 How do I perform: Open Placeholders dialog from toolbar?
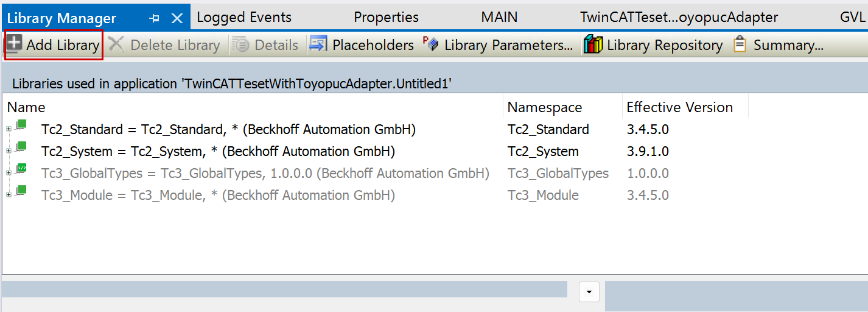tap(362, 44)
